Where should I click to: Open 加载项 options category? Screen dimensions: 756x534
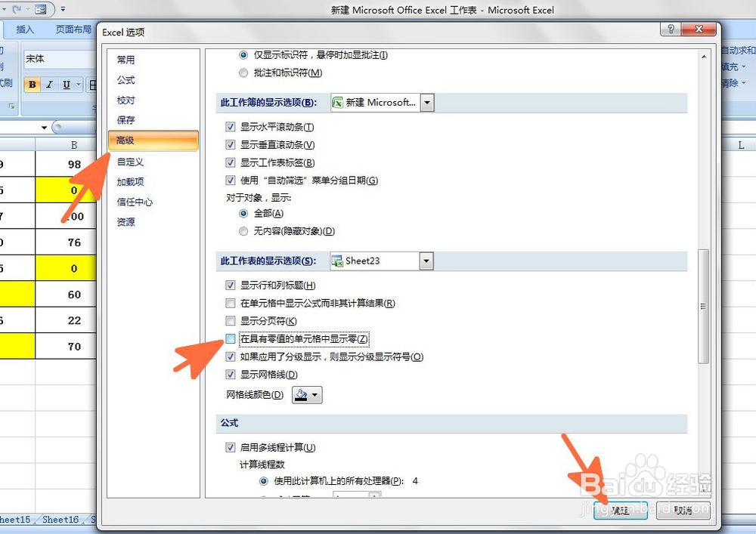pos(130,181)
